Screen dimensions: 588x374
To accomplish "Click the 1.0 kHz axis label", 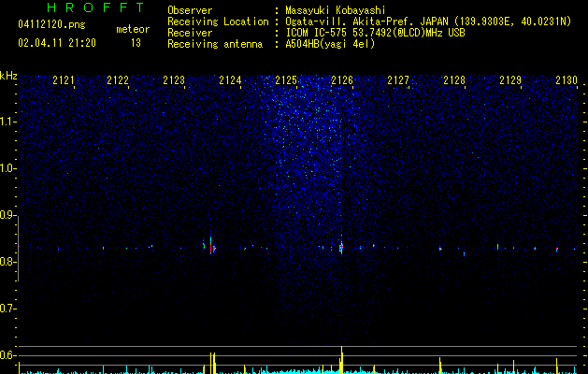I will pos(7,168).
